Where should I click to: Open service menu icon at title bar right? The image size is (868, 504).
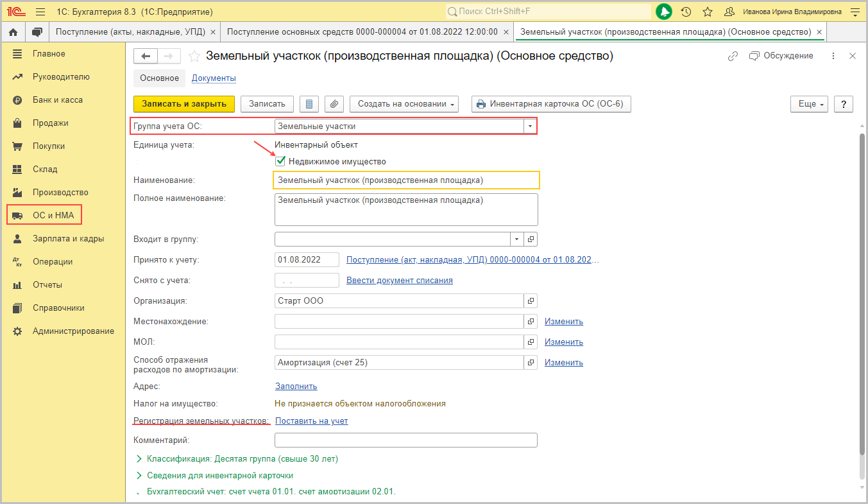click(x=856, y=12)
